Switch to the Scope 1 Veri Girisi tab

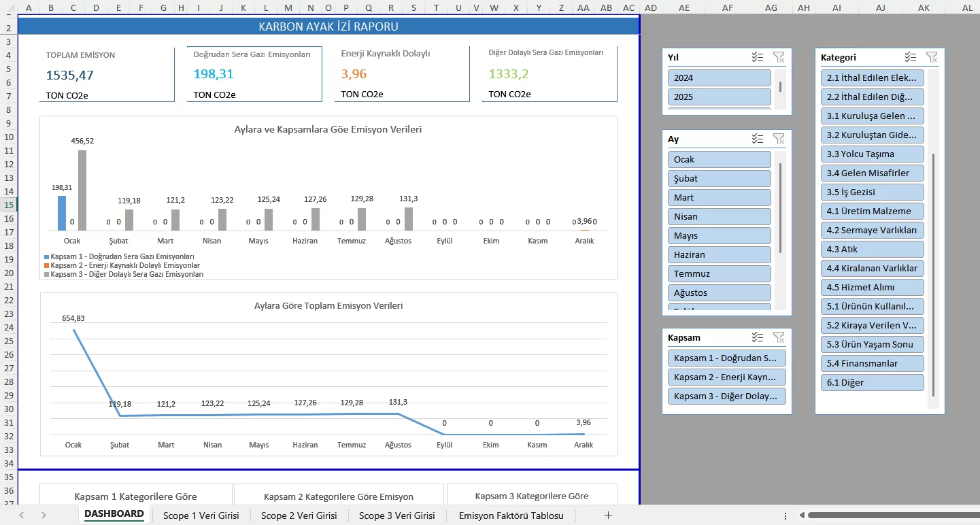(x=201, y=515)
